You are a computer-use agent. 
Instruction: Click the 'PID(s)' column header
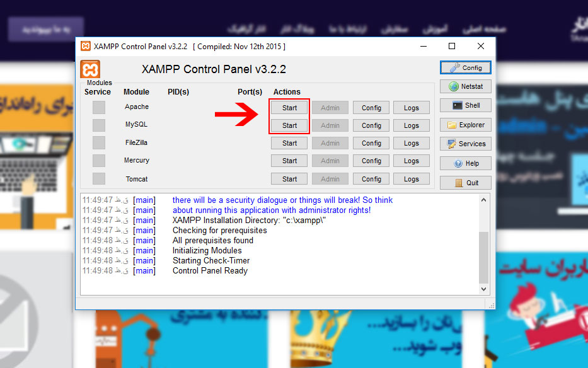pos(178,92)
